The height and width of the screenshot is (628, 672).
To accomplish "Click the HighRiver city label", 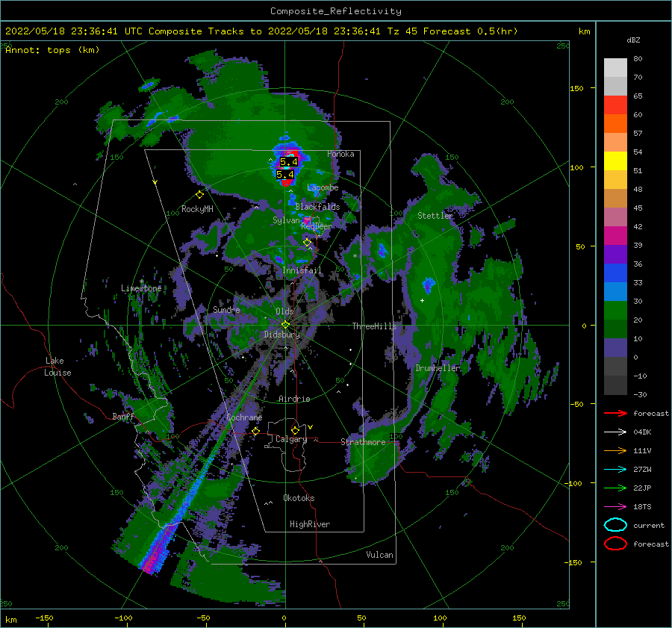I will tap(310, 524).
